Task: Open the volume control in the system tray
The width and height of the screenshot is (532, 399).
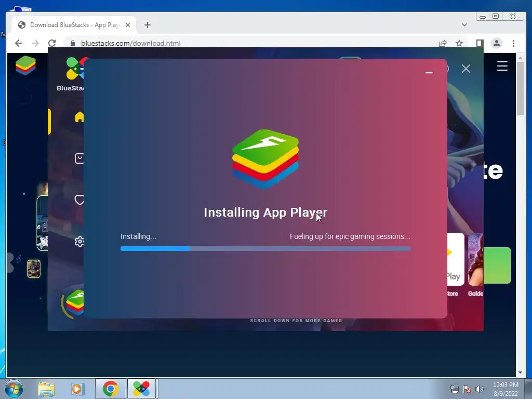Action: [x=480, y=390]
